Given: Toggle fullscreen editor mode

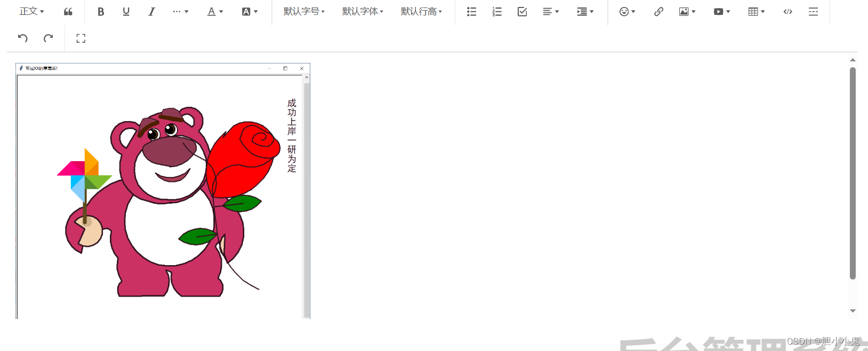Looking at the screenshot, I should [81, 38].
